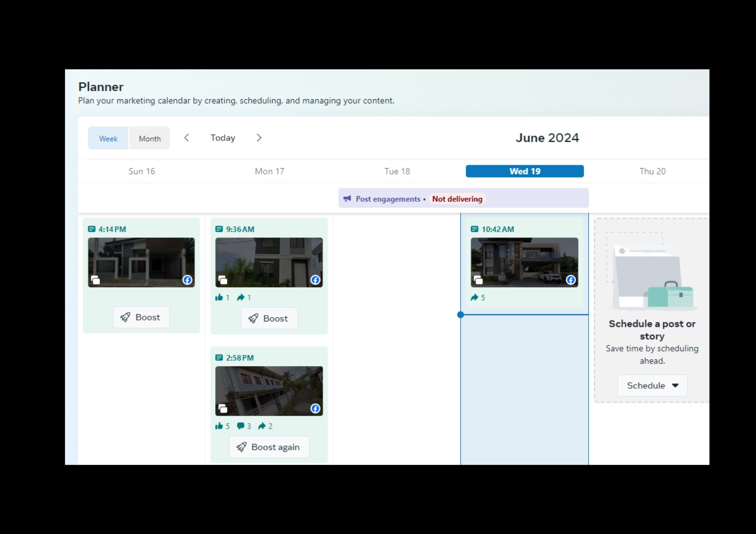Click Facebook icon on the 10:42 AM post
This screenshot has height=534, width=756.
[x=571, y=280]
